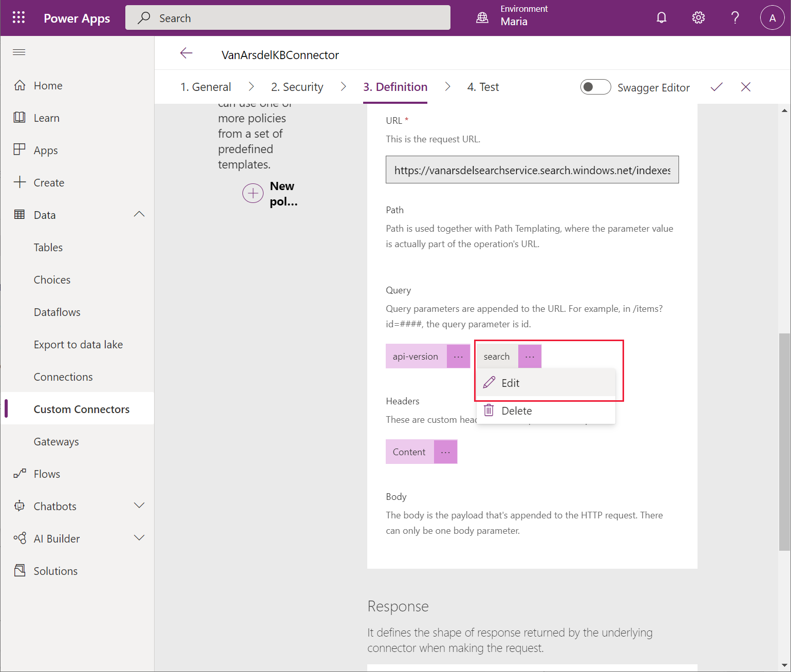Click the Response section heading
The height and width of the screenshot is (672, 791).
point(398,606)
